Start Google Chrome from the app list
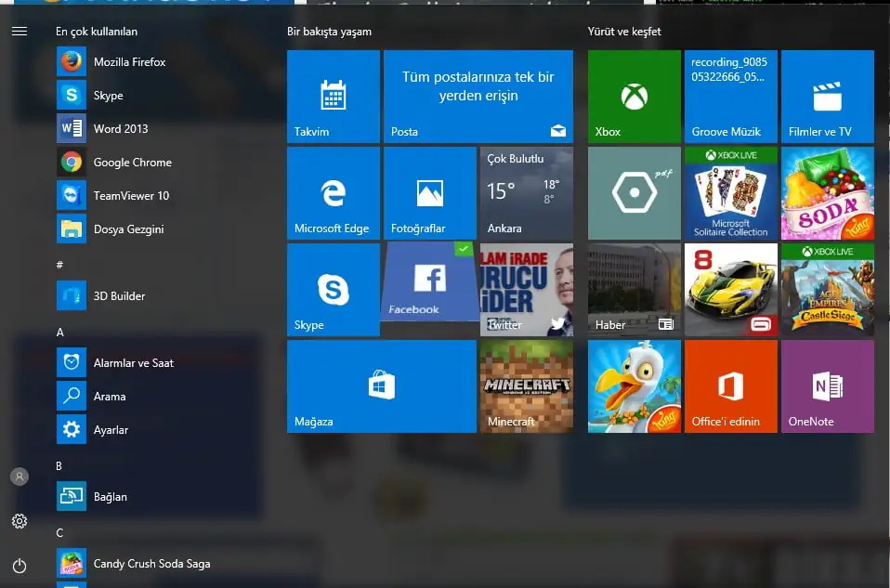This screenshot has height=588, width=890. 132,163
